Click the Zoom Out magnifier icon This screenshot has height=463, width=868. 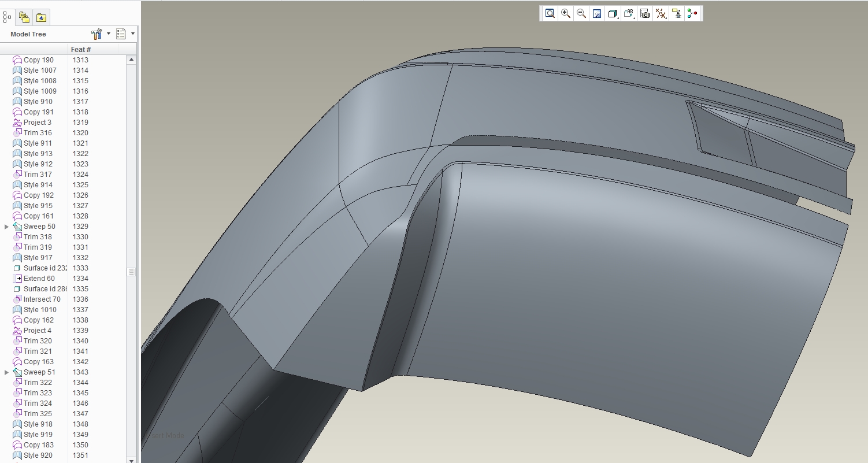pyautogui.click(x=581, y=13)
